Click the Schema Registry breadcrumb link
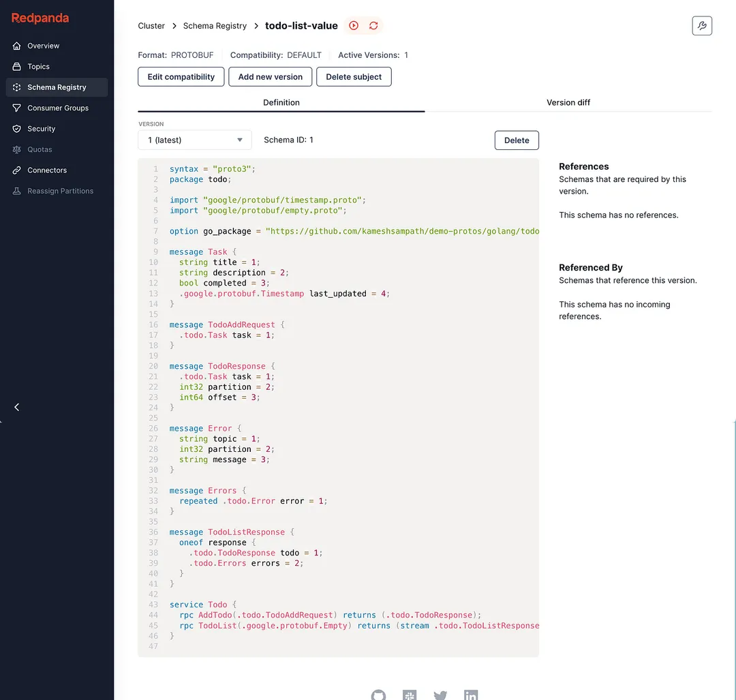 (x=215, y=25)
